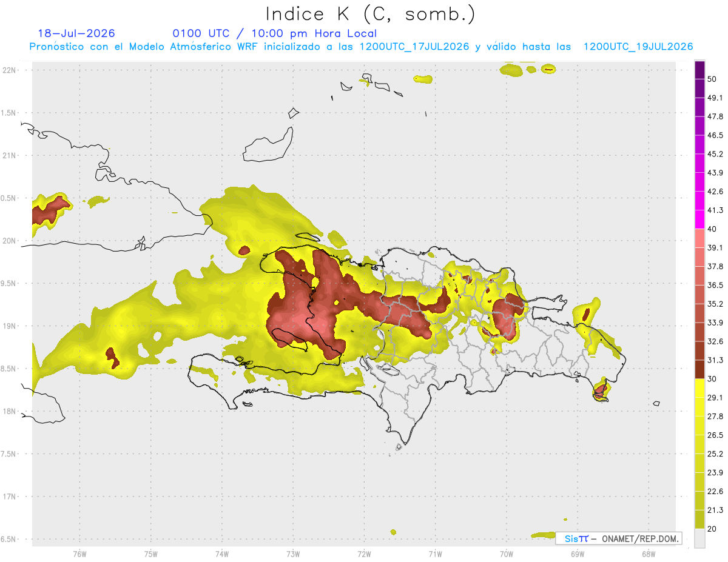Click the "40" legend value
This screenshot has width=728, height=562.
[712, 229]
